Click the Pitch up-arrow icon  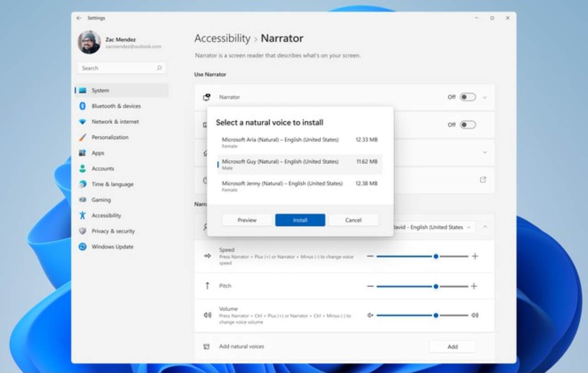[207, 286]
